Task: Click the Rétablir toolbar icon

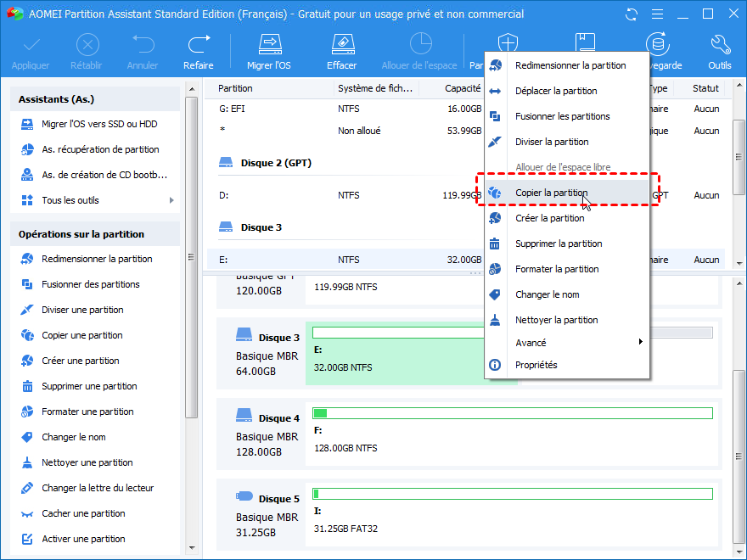Action: click(x=87, y=45)
